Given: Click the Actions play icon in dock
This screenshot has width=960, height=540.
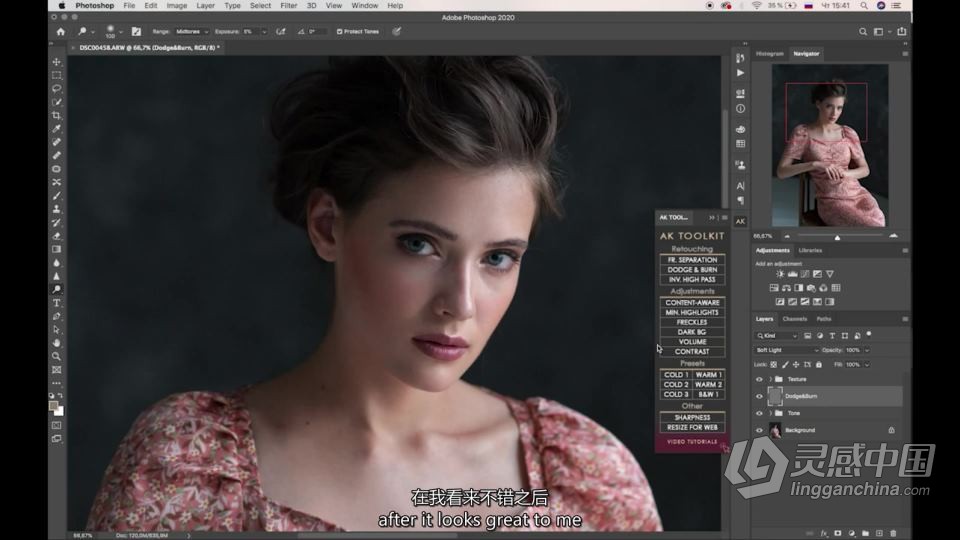Looking at the screenshot, I should point(740,73).
